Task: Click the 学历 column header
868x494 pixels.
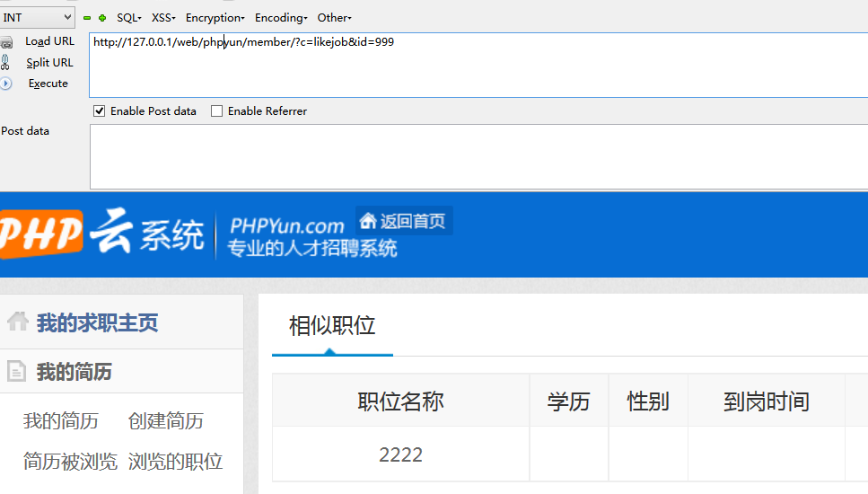Action: (568, 401)
